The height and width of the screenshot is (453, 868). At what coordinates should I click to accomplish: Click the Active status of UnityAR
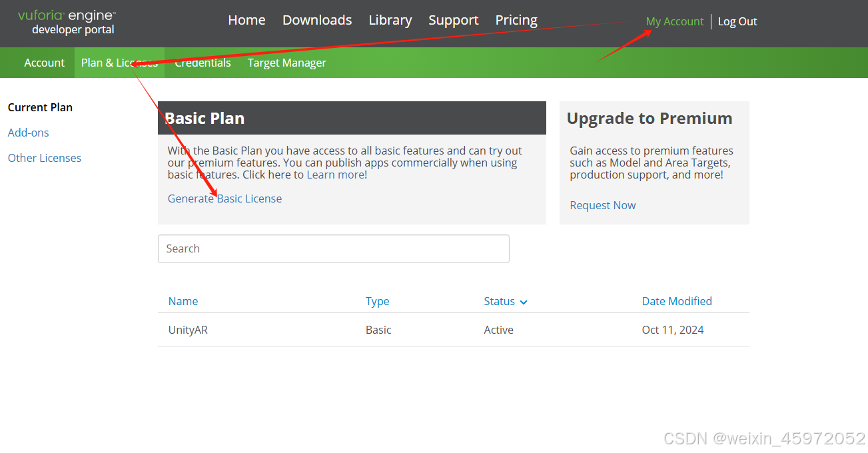click(x=499, y=330)
